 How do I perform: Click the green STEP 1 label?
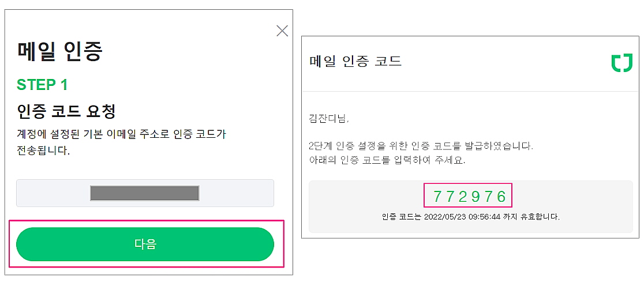click(x=42, y=85)
